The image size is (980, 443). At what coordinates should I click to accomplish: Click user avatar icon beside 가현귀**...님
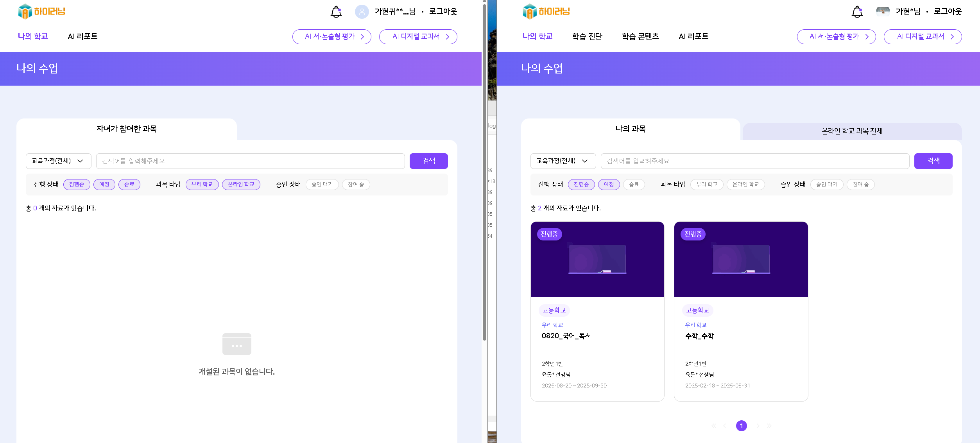(362, 12)
